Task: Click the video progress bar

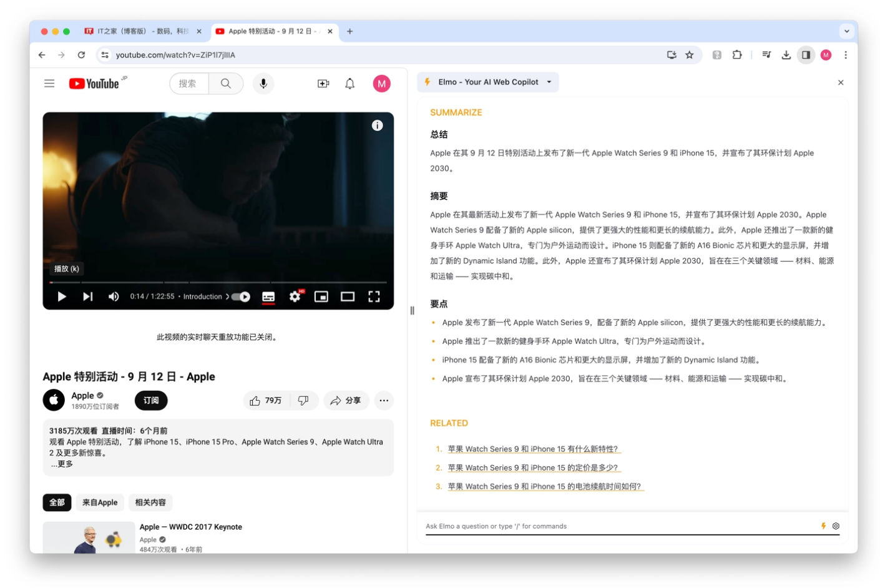Action: (218, 283)
